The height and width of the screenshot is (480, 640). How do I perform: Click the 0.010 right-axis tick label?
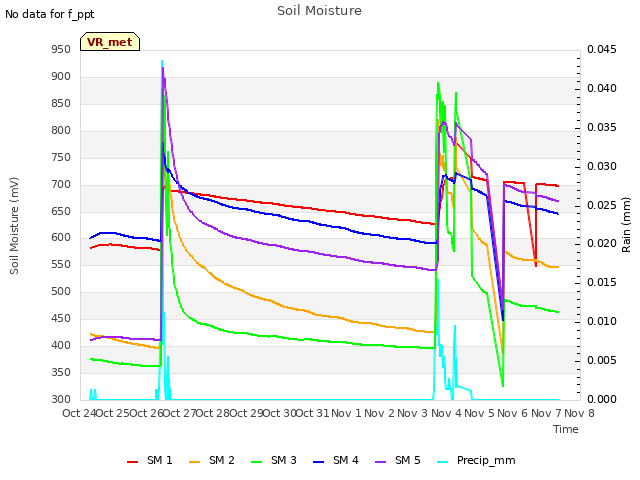[602, 322]
